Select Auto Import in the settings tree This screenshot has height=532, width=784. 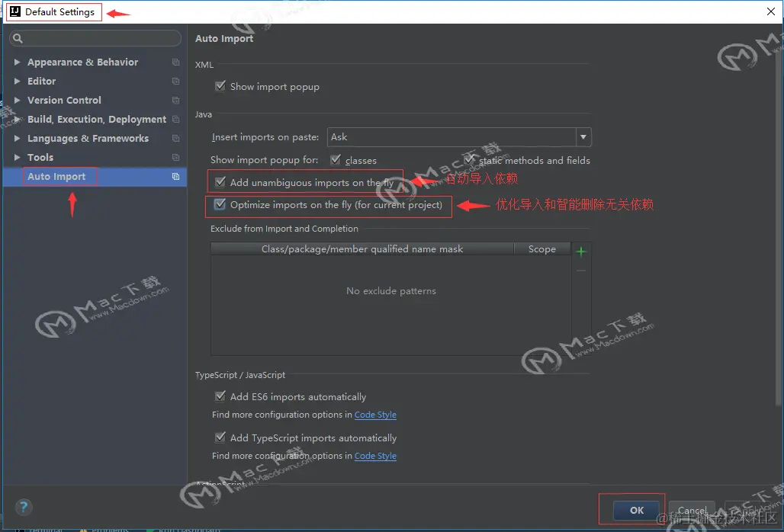point(56,176)
